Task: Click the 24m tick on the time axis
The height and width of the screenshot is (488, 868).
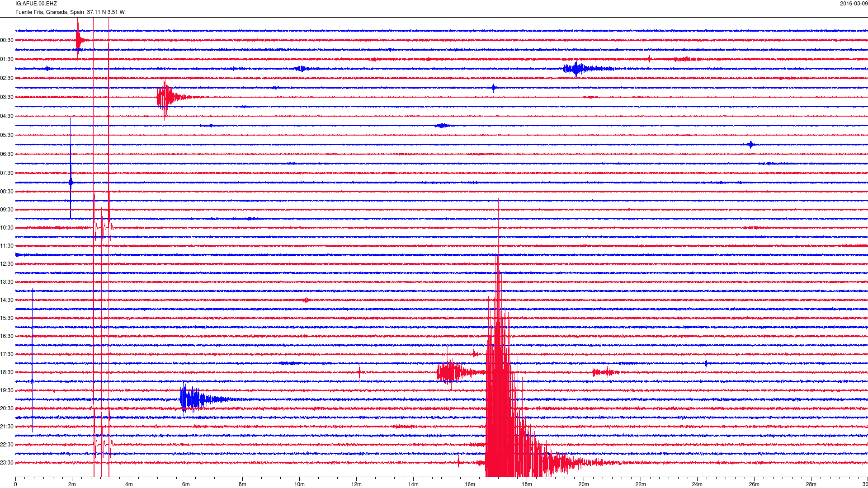Action: click(697, 484)
